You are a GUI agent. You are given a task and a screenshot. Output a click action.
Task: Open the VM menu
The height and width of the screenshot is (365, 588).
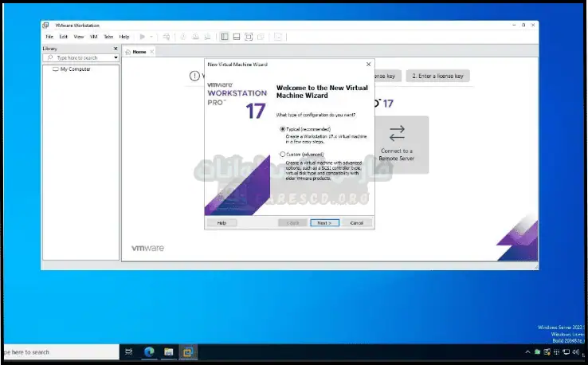pos(93,37)
